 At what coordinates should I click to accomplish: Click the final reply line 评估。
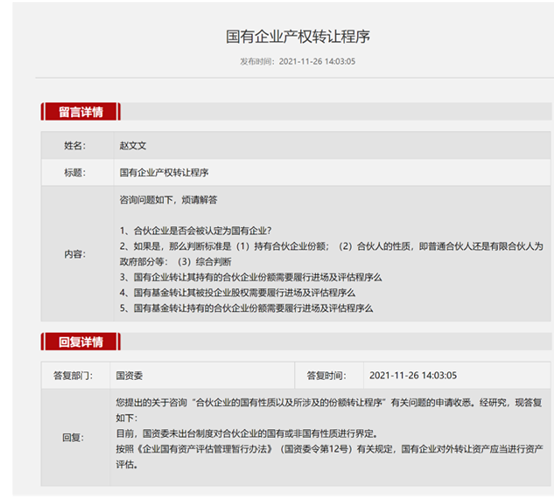[x=126, y=465]
